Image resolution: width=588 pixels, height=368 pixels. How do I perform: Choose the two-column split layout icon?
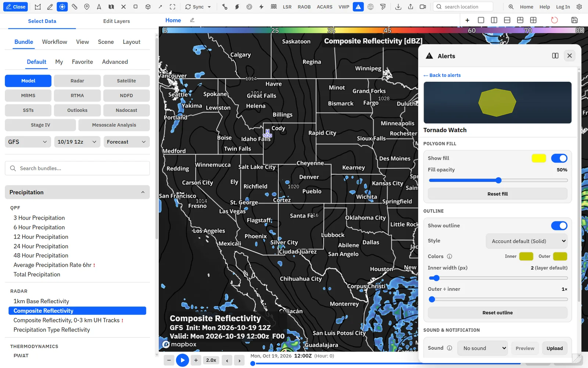pos(494,20)
